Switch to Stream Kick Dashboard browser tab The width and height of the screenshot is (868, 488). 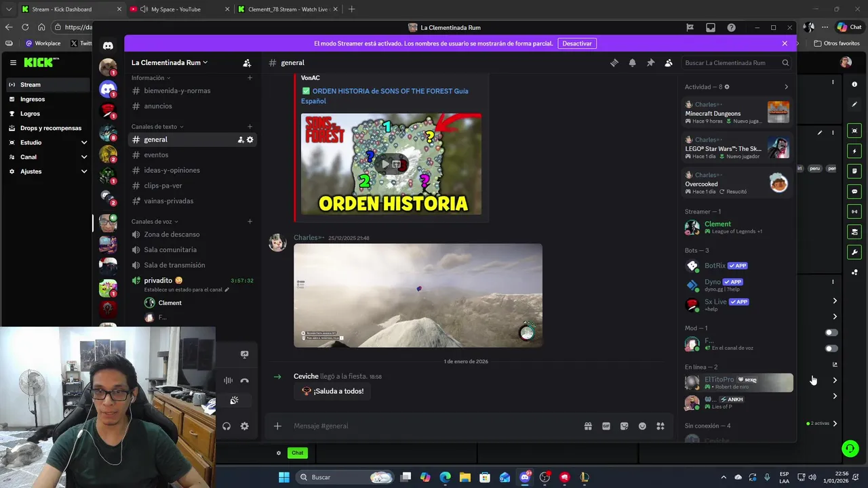71,9
